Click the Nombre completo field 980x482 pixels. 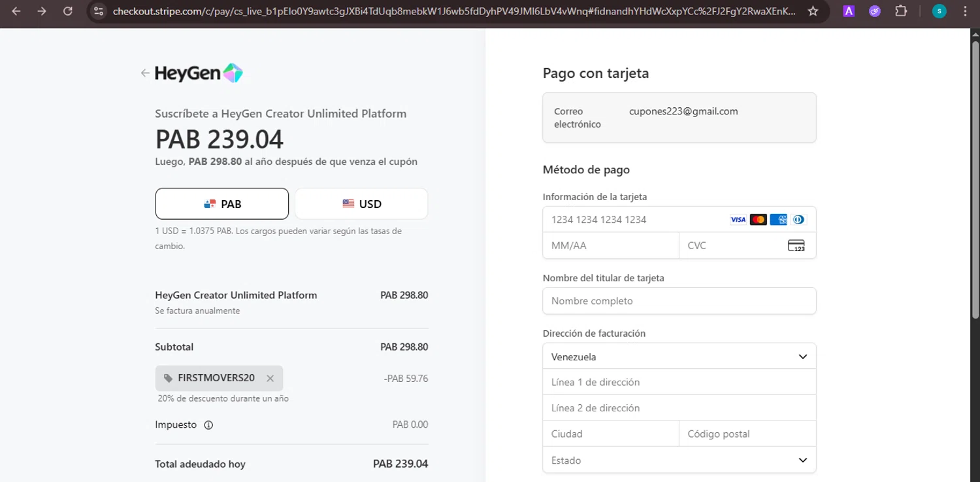point(679,301)
